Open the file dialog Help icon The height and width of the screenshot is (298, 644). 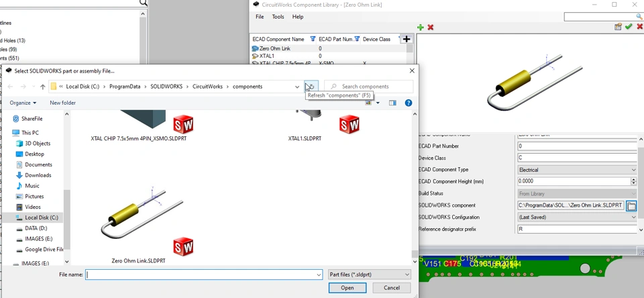coord(409,103)
